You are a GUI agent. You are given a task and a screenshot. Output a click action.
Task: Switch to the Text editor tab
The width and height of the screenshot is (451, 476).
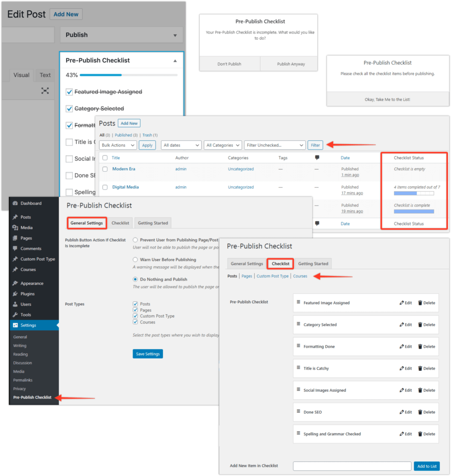[45, 75]
